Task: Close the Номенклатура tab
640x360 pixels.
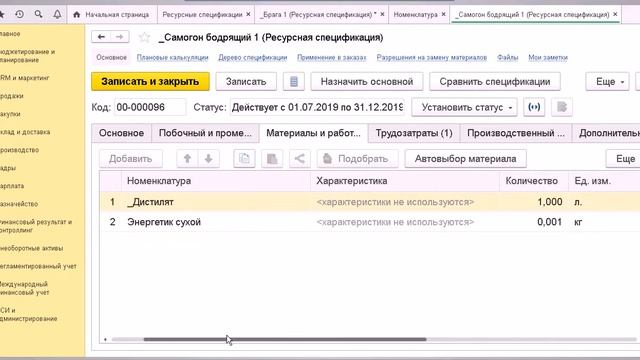Action: coord(444,14)
